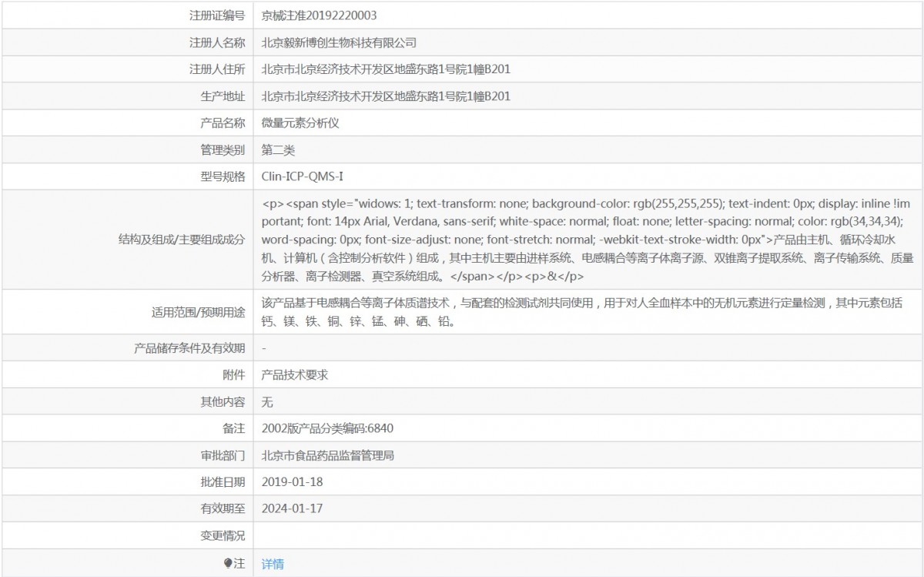
Task: Select model Clin-ICP-QMS-I
Action: tap(303, 176)
